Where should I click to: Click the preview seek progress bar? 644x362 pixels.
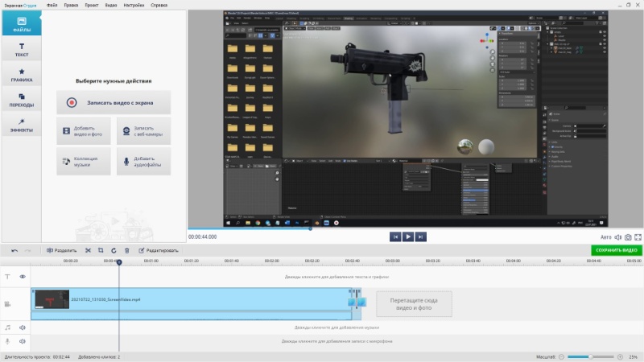click(415, 228)
